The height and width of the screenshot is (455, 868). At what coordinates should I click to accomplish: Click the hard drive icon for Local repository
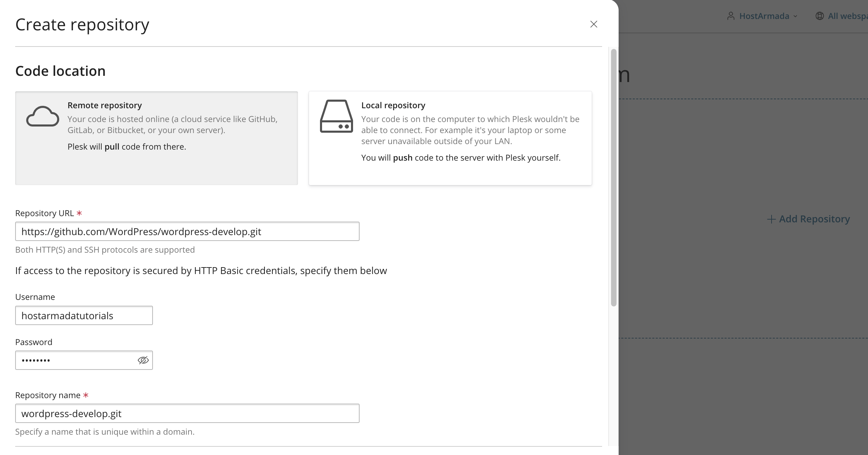[x=337, y=116]
